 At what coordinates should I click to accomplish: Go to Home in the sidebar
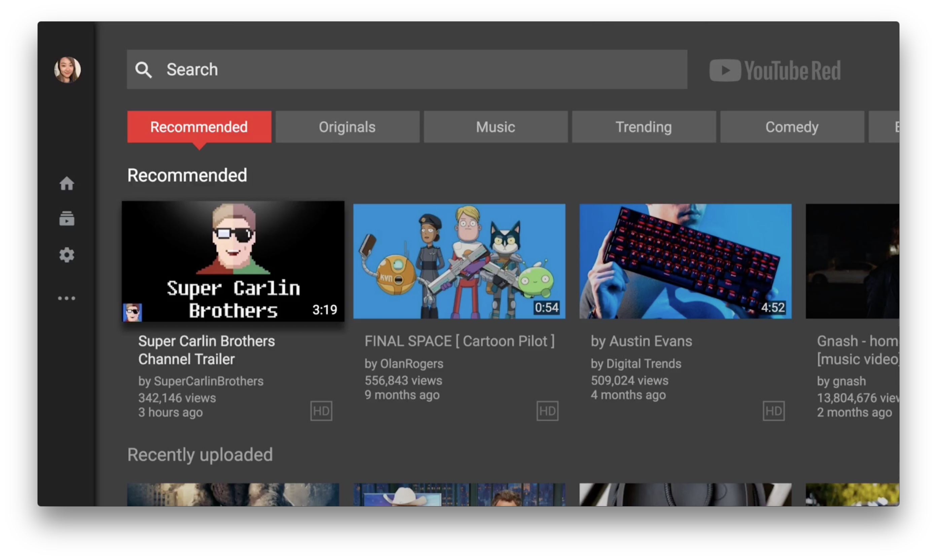click(x=67, y=183)
